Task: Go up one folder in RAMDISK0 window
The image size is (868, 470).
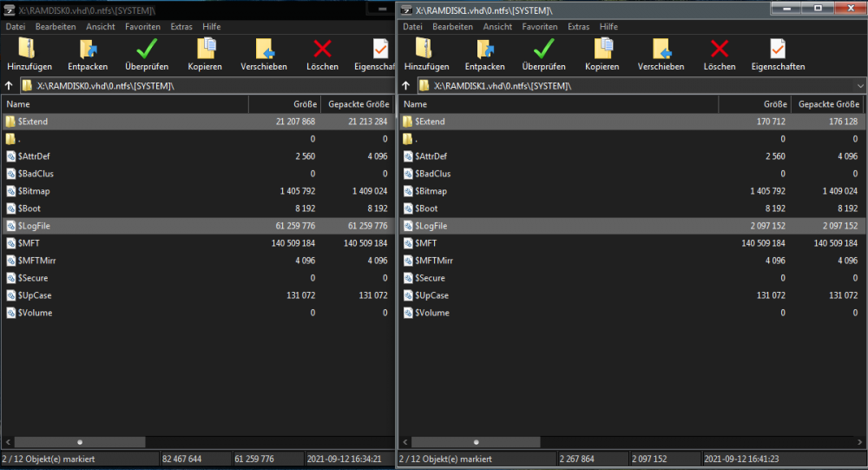Action: click(9, 86)
